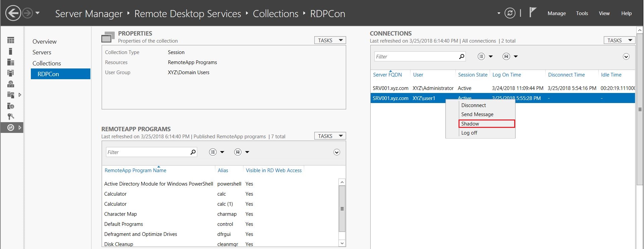Open Properties TASKS dropdown
The image size is (644, 249).
click(330, 40)
